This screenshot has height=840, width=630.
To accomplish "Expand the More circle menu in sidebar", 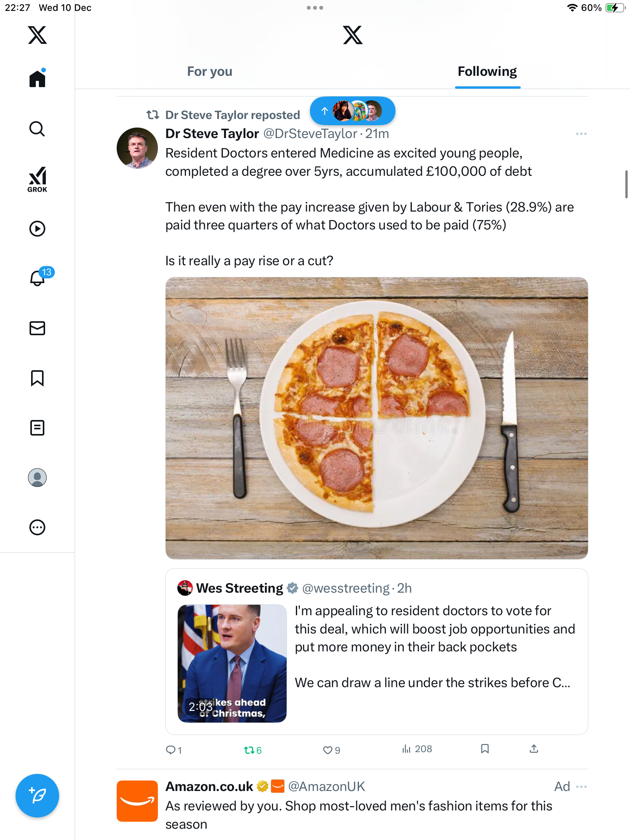I will click(x=37, y=527).
